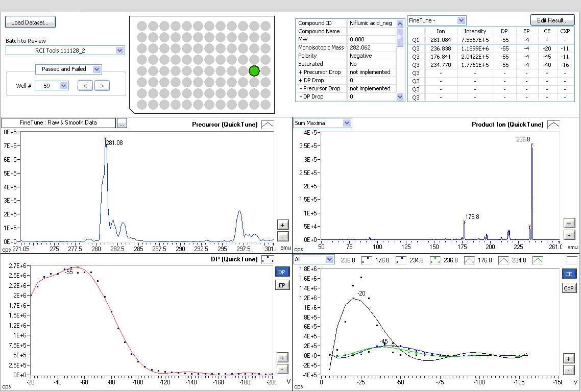
Task: Click the Compound Name row label
Action: coord(319,31)
